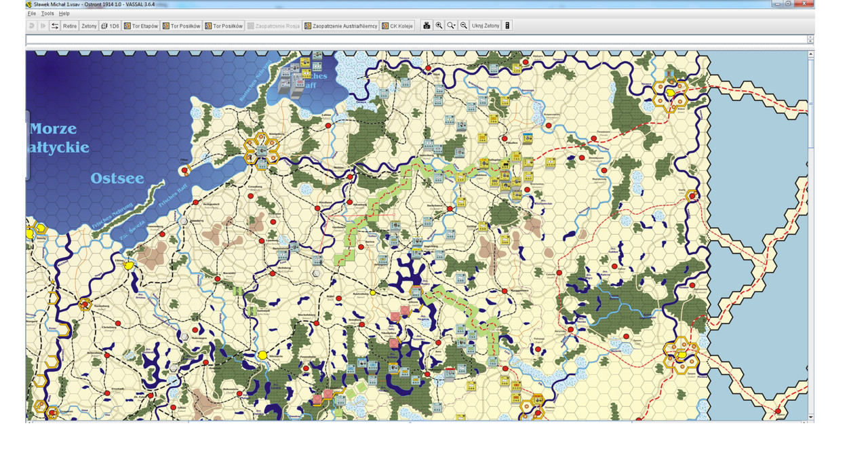Click the disabled Zaopatrzenie Rosja button
The height and width of the screenshot is (470, 868).
pyautogui.click(x=273, y=26)
